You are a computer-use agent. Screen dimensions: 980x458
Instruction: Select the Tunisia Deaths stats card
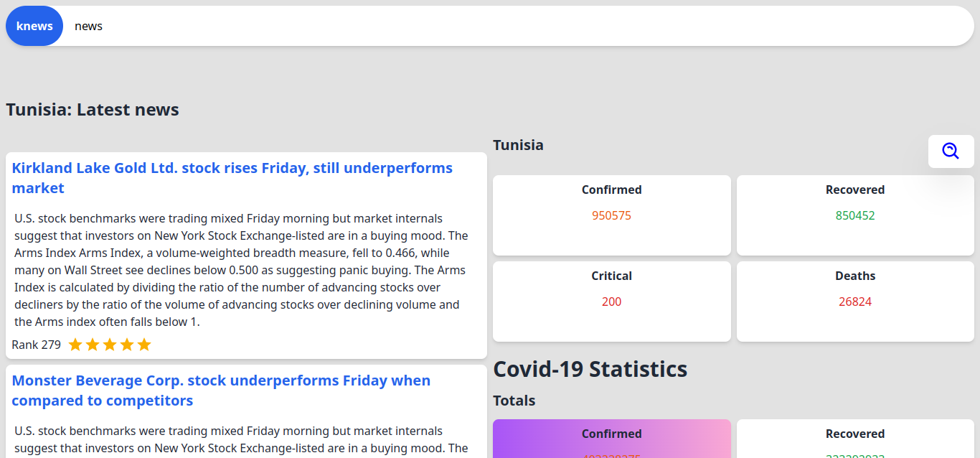click(855, 302)
